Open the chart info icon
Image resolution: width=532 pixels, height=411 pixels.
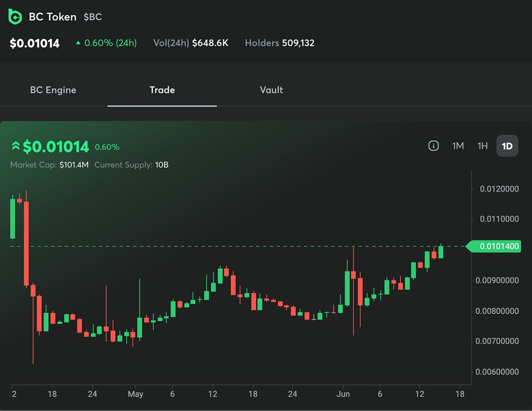click(x=433, y=146)
